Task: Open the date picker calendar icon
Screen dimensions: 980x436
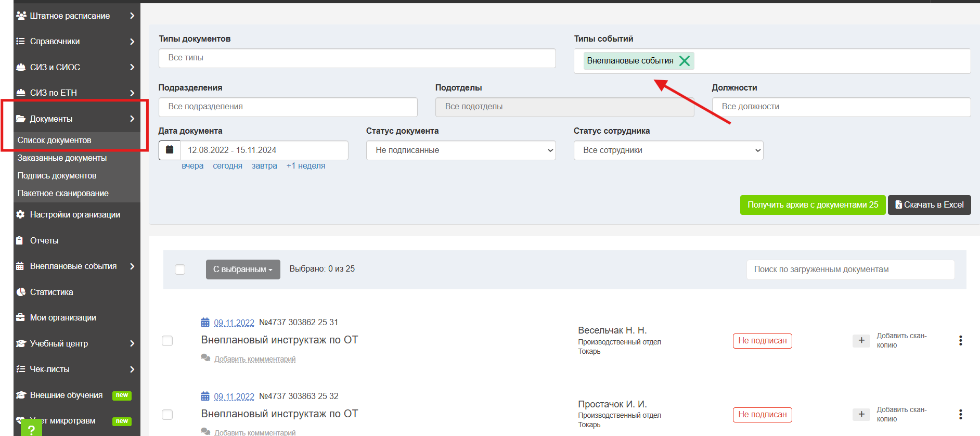Action: pyautogui.click(x=170, y=150)
